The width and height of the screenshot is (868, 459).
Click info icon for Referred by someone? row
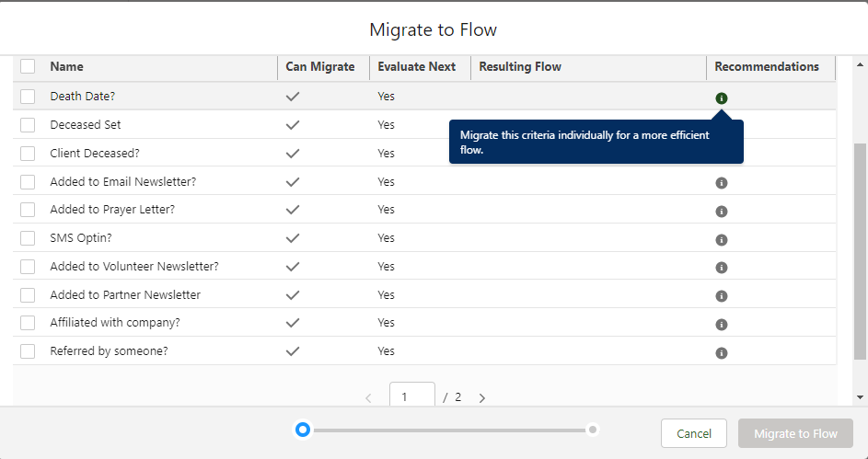(x=722, y=353)
